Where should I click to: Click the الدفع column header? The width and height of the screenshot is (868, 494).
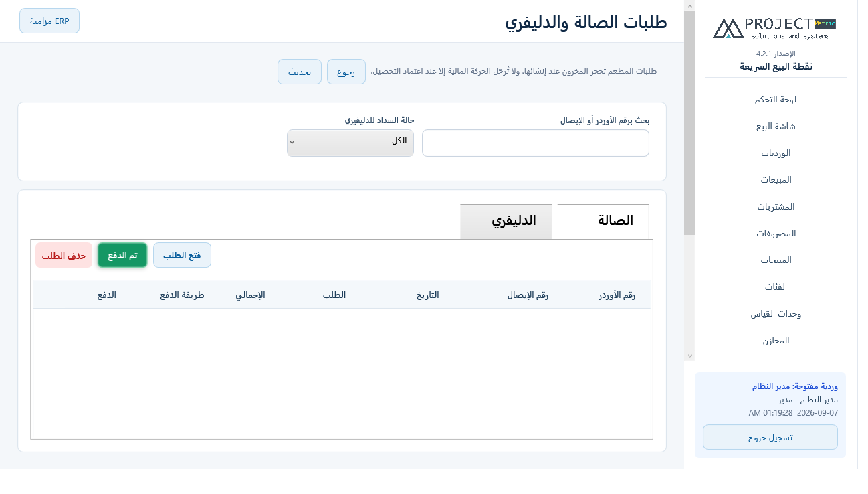pos(107,295)
